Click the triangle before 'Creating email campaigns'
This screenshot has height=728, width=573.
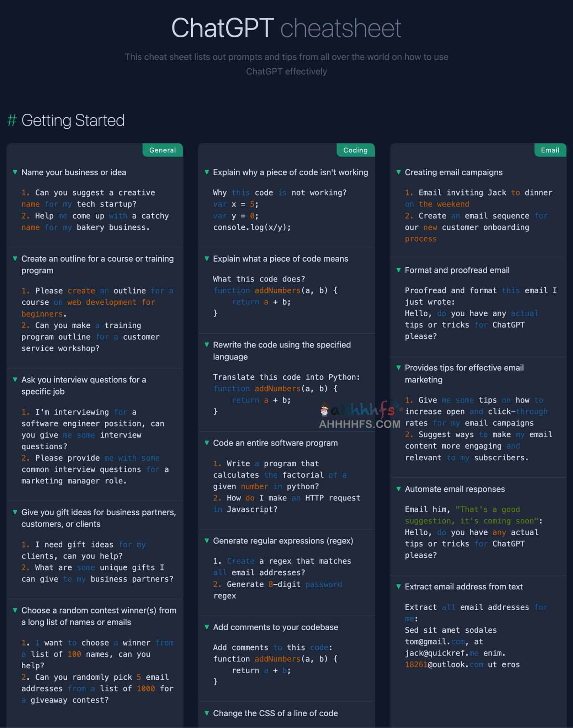pyautogui.click(x=399, y=173)
